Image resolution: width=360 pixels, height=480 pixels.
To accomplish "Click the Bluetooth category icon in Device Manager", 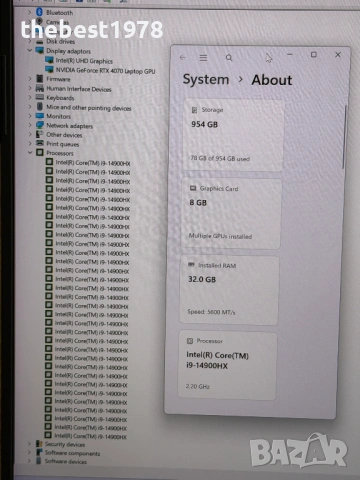I will 39,12.
